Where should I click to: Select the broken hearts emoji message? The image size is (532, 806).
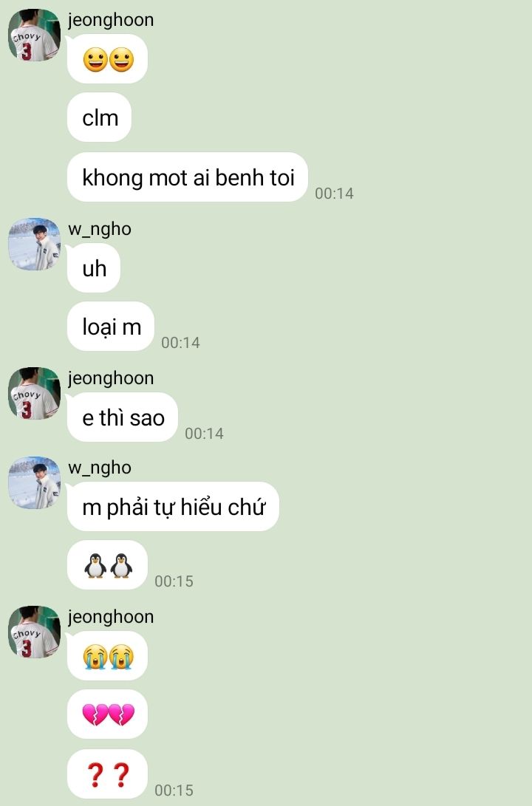107,715
